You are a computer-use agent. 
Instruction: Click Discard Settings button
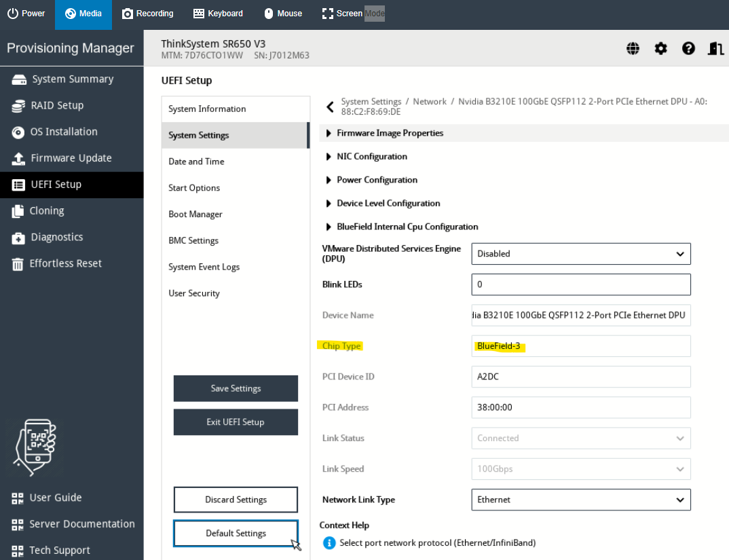point(236,500)
